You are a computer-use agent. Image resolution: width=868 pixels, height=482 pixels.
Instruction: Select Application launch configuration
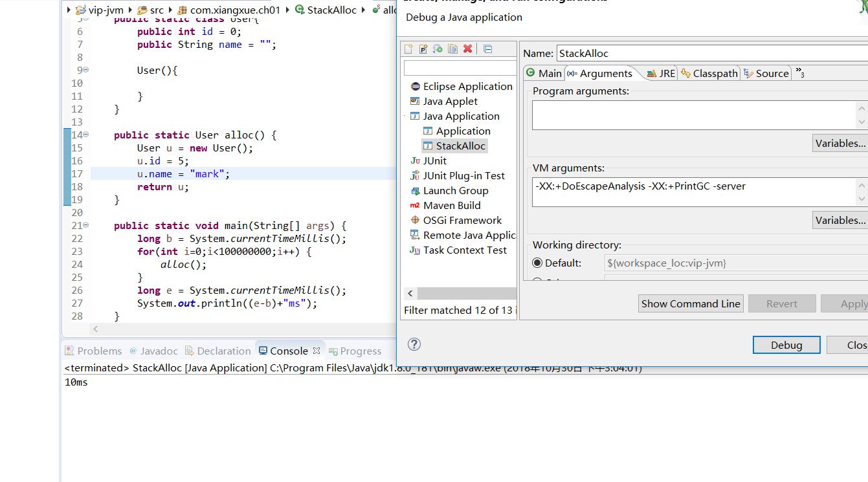pos(456,131)
